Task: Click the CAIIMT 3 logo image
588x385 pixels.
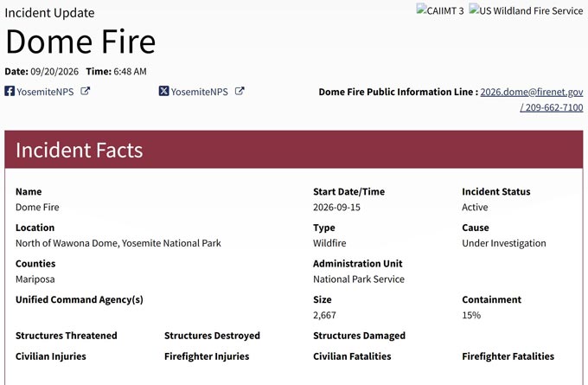Action: [x=440, y=10]
